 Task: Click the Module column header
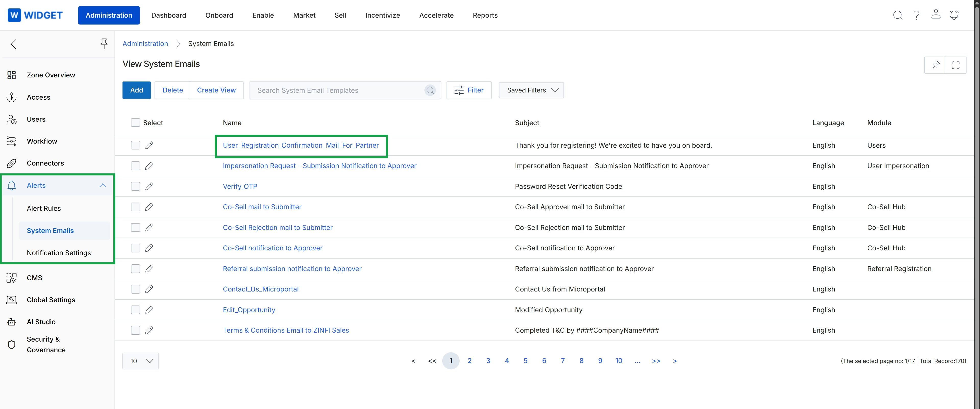click(879, 123)
